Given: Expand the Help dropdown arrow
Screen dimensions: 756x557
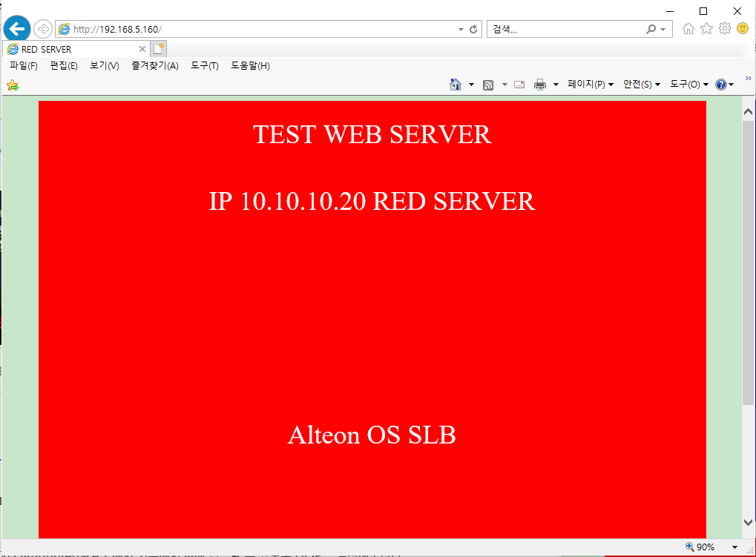Looking at the screenshot, I should (731, 85).
